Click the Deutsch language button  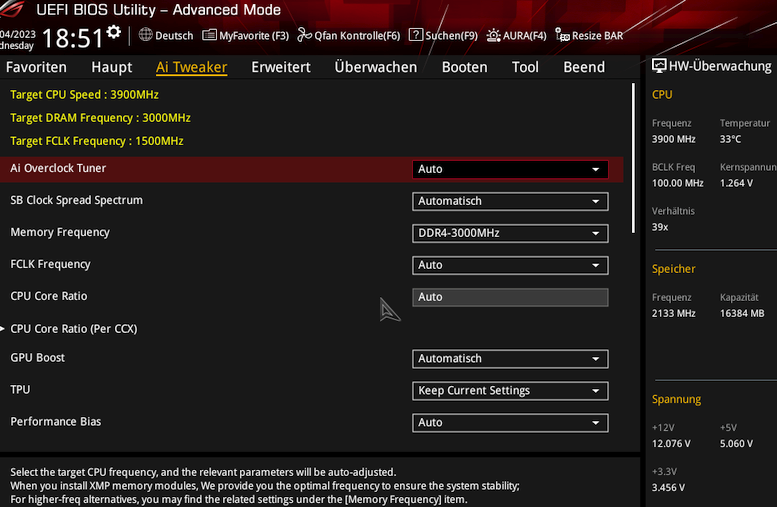174,36
